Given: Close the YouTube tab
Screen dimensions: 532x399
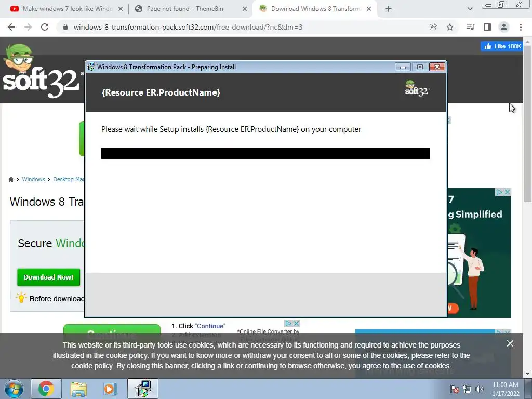Looking at the screenshot, I should (121, 9).
